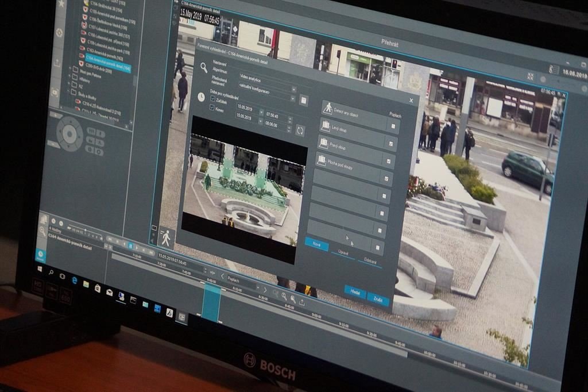This screenshot has height=392, width=588.
Task: Click the export icon in the timeline toolbar
Action: pos(301,302)
